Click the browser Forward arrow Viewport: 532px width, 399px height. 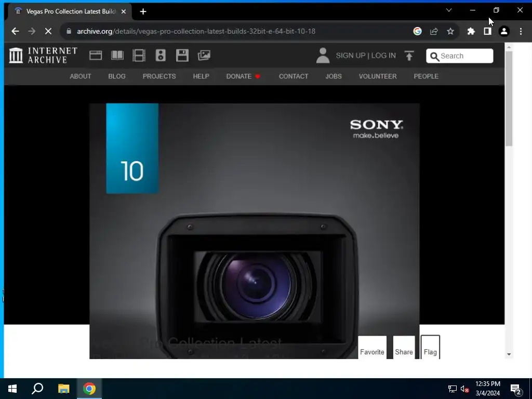[32, 31]
